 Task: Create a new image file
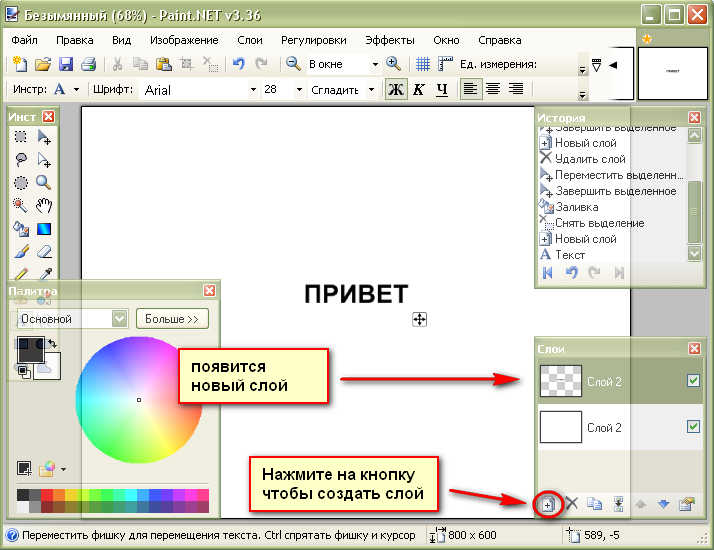click(20, 64)
